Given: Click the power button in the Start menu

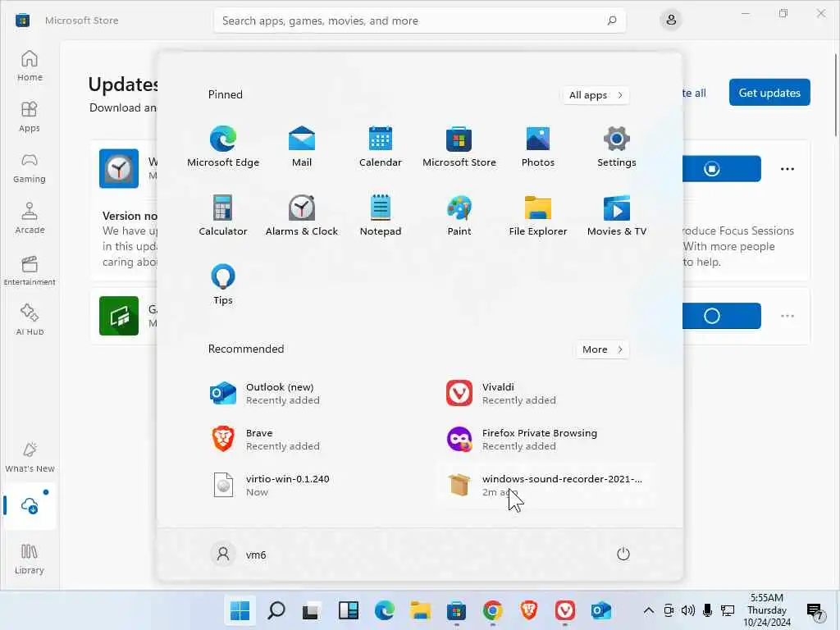Looking at the screenshot, I should (x=623, y=554).
